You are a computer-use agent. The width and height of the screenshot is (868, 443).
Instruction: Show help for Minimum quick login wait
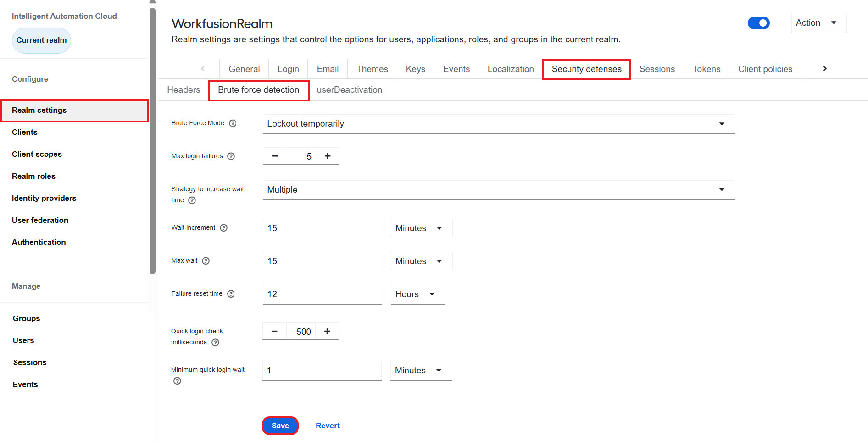177,381
